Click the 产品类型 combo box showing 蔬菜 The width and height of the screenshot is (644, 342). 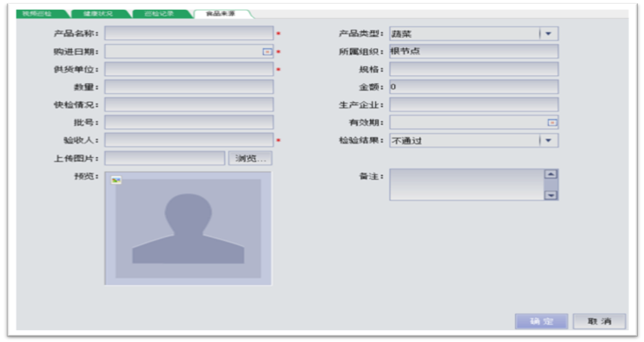(x=474, y=33)
